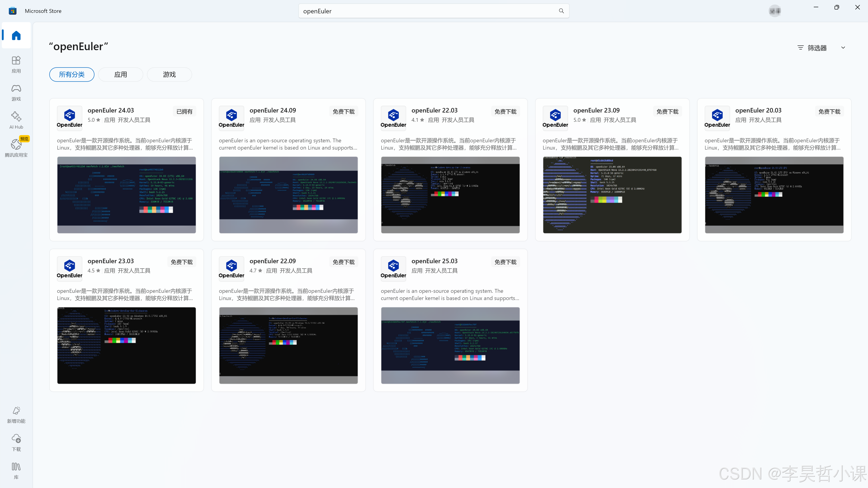Image resolution: width=868 pixels, height=488 pixels.
Task: Open the 下载 (Downloads) sidebar icon
Action: point(16,442)
